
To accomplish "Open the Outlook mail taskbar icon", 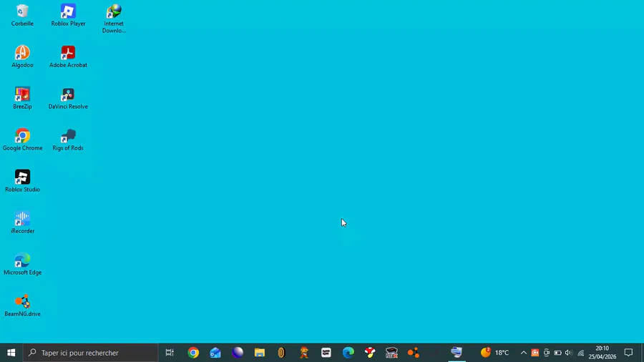I will [x=215, y=353].
